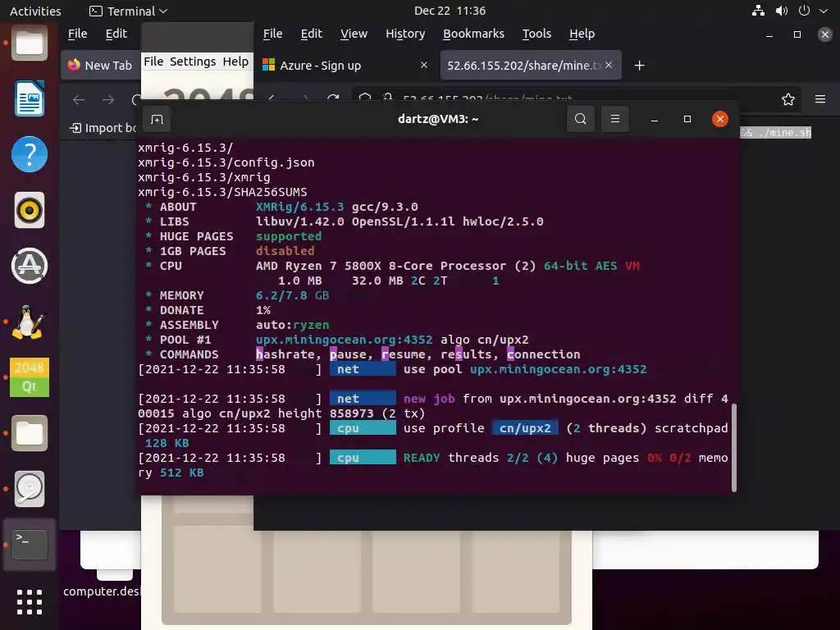The width and height of the screenshot is (840, 630).
Task: Open Help menu in Firefox menu bar
Action: pos(582,34)
